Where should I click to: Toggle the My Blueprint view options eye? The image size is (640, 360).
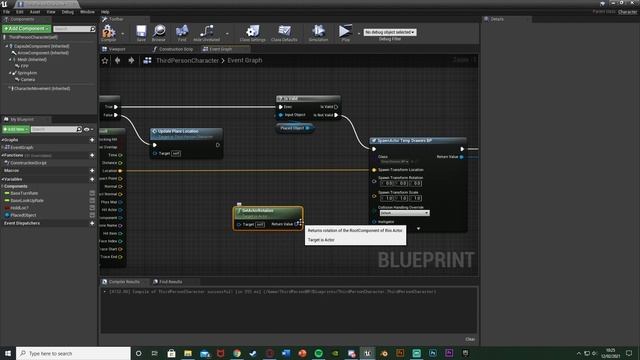87,129
